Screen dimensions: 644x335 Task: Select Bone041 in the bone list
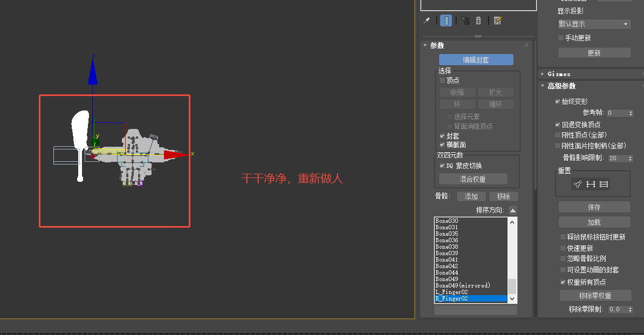471,260
